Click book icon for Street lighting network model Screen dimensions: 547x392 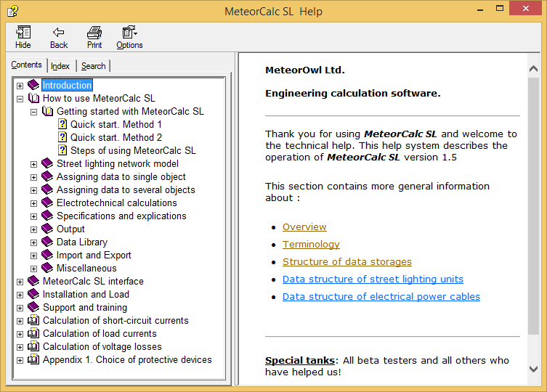[x=47, y=163]
